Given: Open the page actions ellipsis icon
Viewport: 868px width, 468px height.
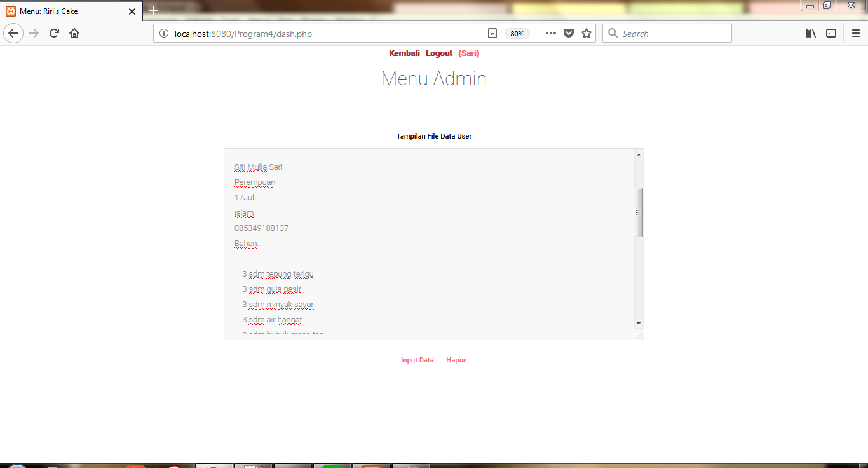Looking at the screenshot, I should point(550,33).
